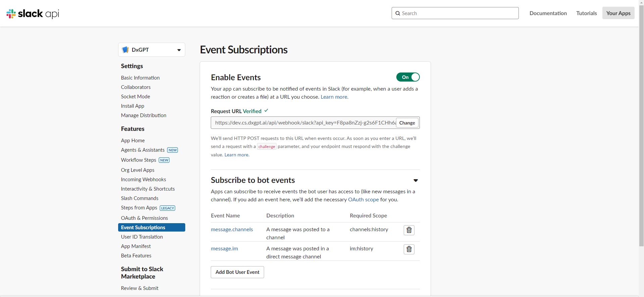Open Manage Distribution

coord(144,115)
